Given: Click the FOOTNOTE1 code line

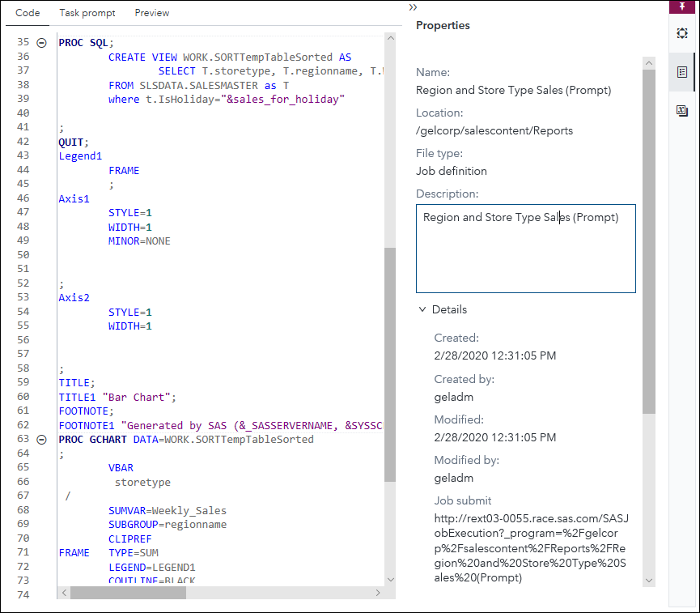Looking at the screenshot, I should [x=221, y=425].
